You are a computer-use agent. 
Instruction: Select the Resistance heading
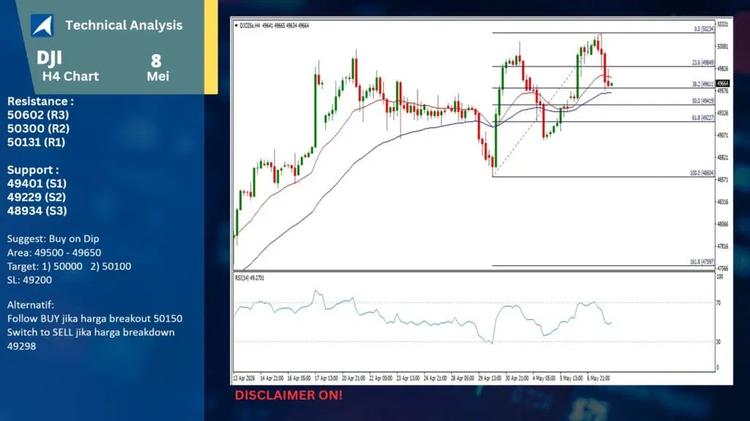point(41,101)
